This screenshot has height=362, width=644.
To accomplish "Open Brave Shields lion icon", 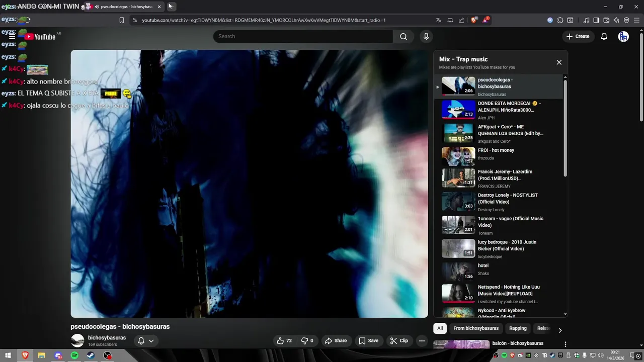I will tap(474, 20).
